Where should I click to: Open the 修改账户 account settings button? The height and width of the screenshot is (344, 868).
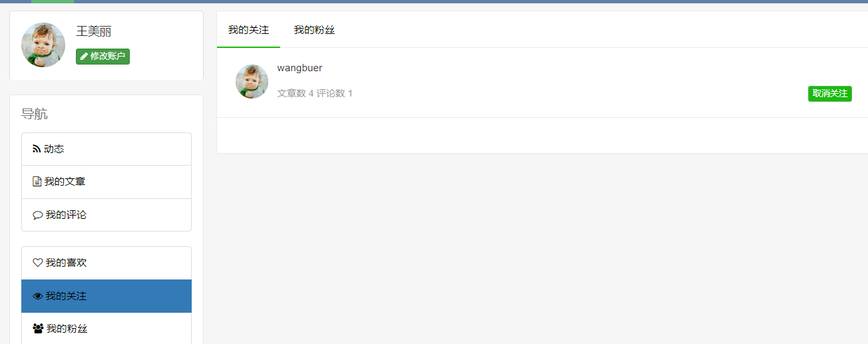tap(103, 57)
